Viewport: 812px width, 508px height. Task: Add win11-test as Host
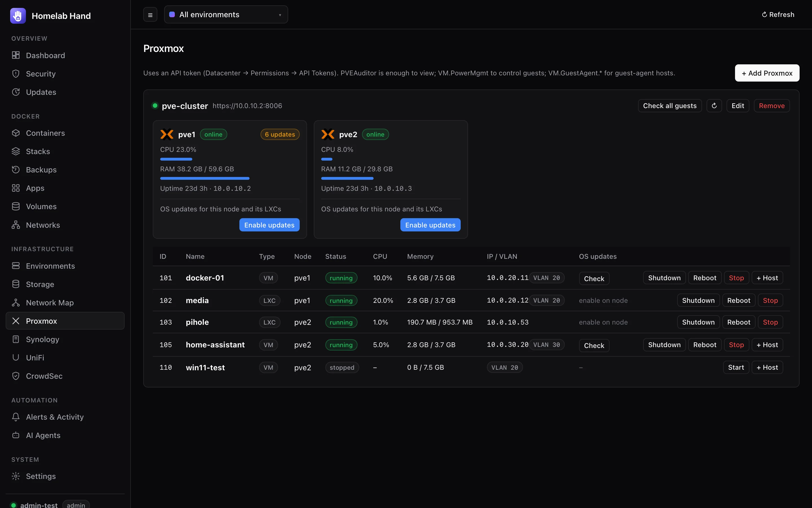[767, 367]
